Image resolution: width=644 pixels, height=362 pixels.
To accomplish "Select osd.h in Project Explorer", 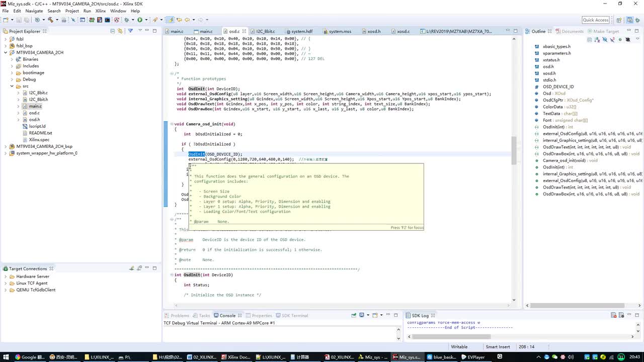I will tap(34, 120).
